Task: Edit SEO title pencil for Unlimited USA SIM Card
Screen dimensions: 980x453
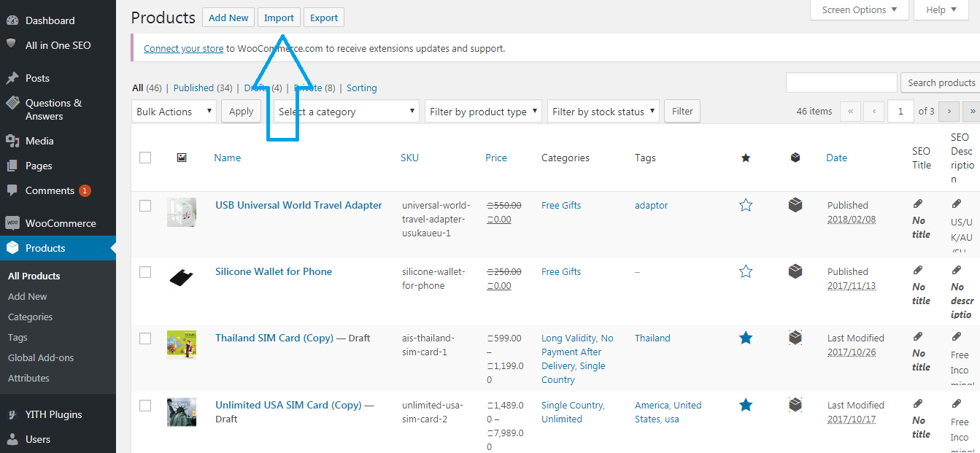Action: point(917,404)
